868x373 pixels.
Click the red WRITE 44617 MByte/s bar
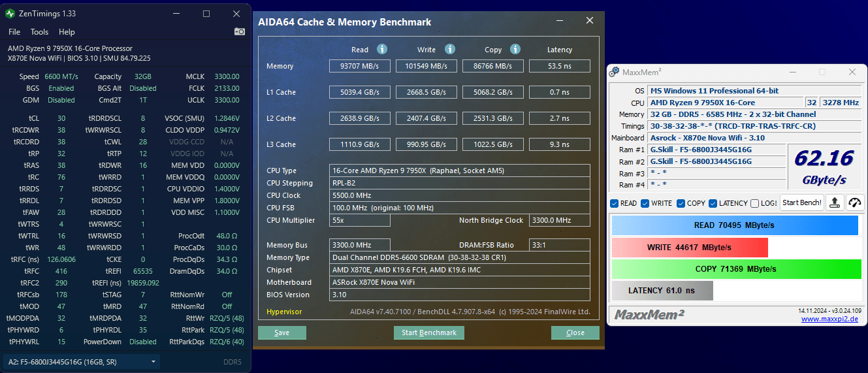pyautogui.click(x=690, y=248)
